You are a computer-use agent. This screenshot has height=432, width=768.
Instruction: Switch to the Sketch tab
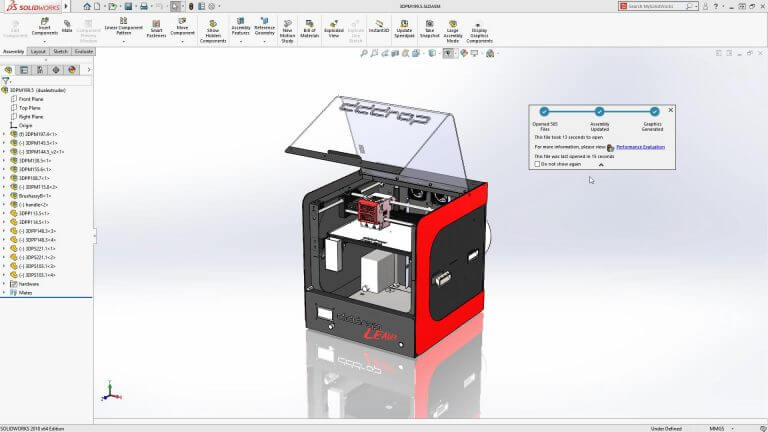point(60,51)
